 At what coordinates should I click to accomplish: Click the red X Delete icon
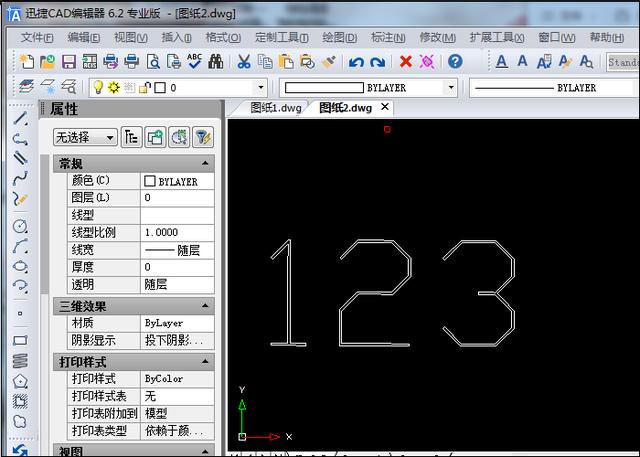click(x=406, y=62)
